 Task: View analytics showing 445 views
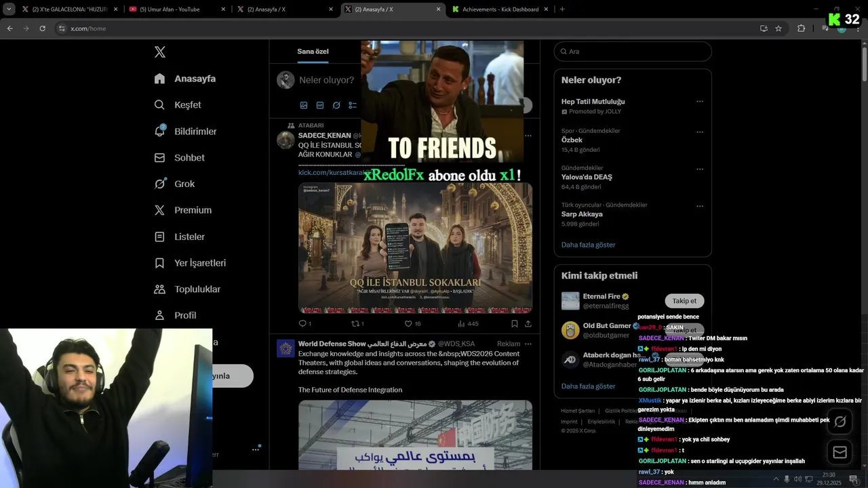click(x=468, y=324)
